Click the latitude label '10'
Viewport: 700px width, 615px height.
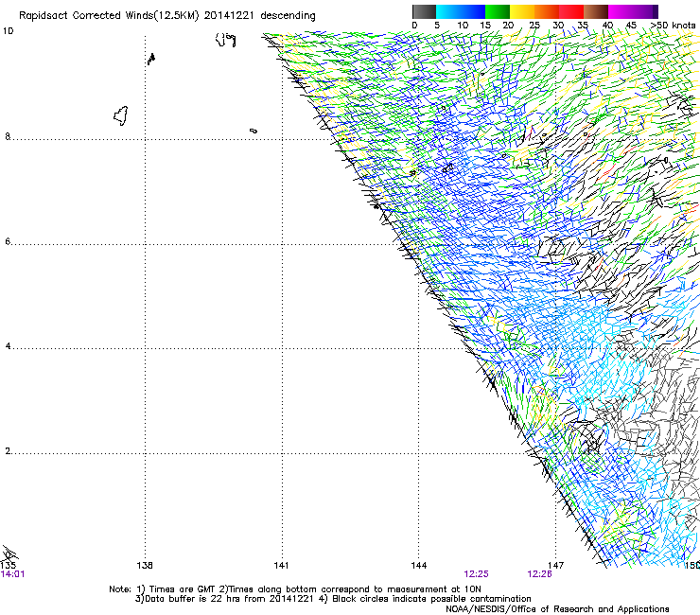(x=8, y=31)
